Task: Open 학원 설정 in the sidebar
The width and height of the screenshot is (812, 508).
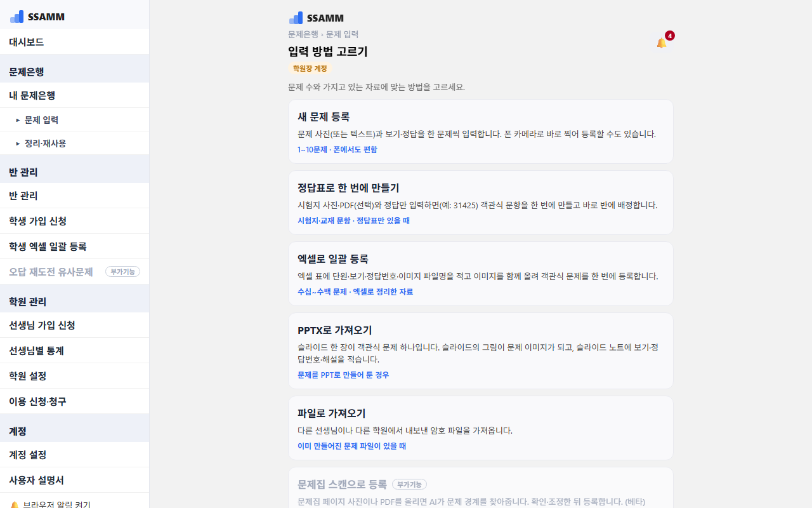Action: pyautogui.click(x=74, y=376)
